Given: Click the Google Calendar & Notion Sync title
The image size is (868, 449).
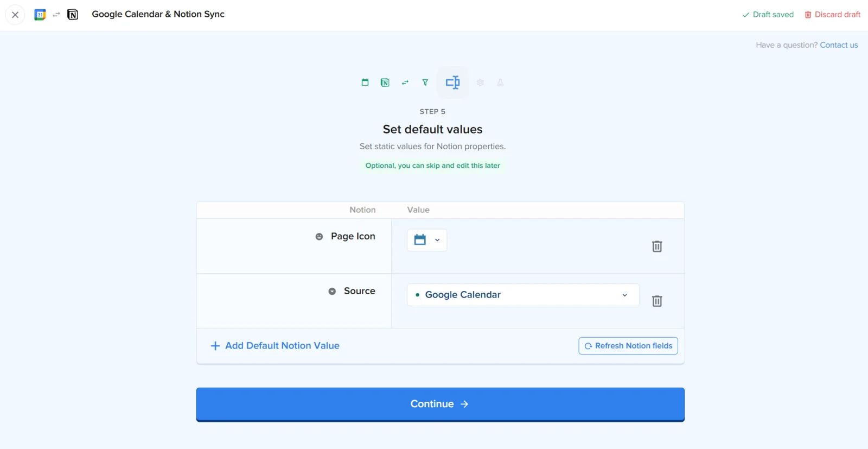Looking at the screenshot, I should click(x=158, y=14).
